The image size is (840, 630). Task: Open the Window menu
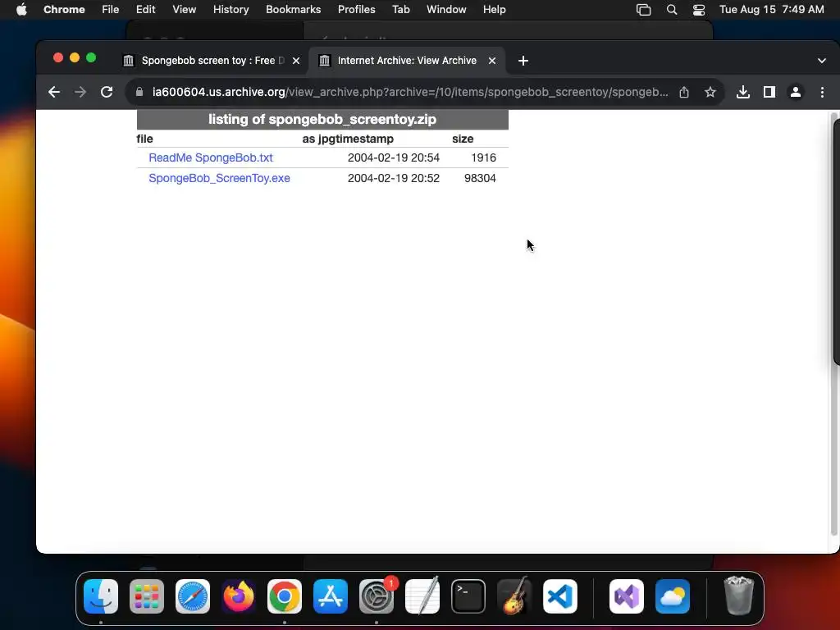tap(446, 10)
